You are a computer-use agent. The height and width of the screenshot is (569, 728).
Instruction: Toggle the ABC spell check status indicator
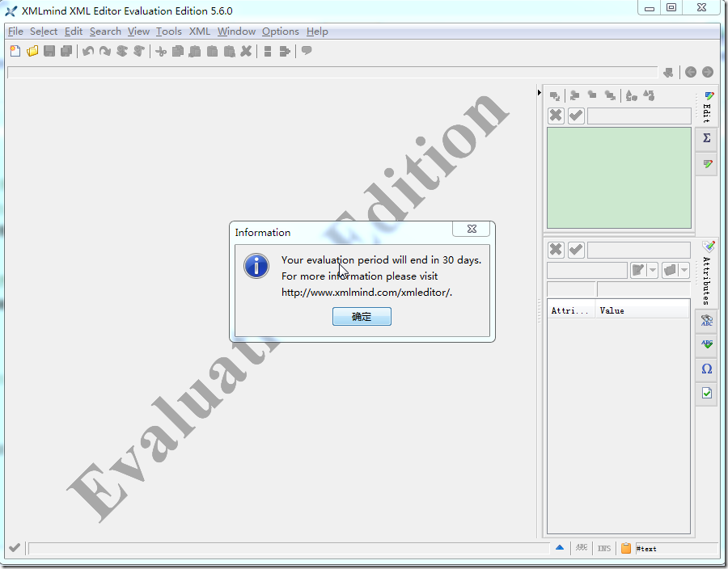click(582, 548)
